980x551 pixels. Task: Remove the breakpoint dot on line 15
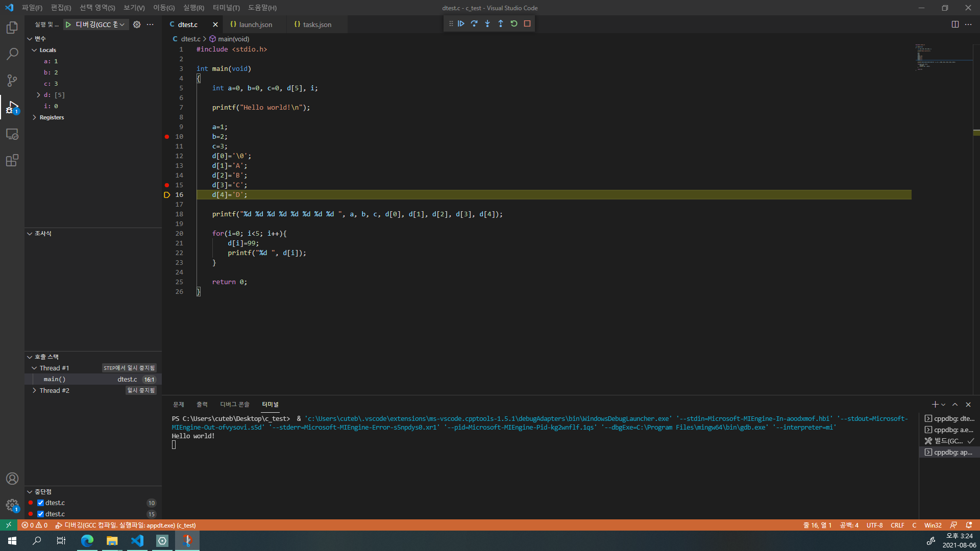tap(167, 185)
